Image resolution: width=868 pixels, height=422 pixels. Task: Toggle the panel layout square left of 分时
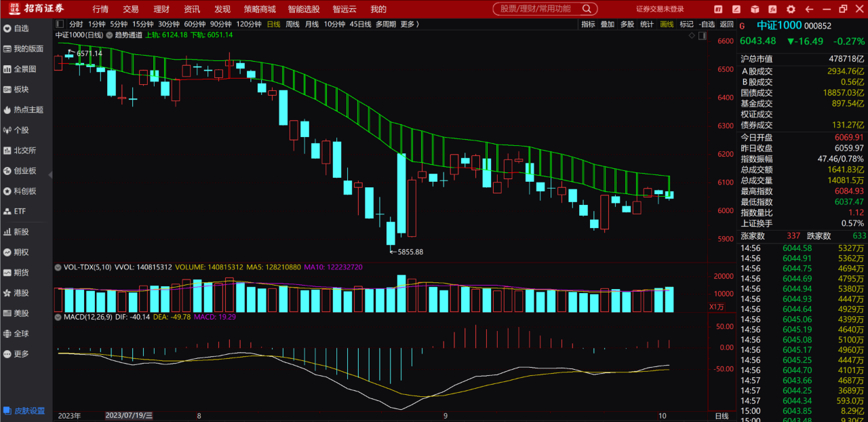[60, 24]
